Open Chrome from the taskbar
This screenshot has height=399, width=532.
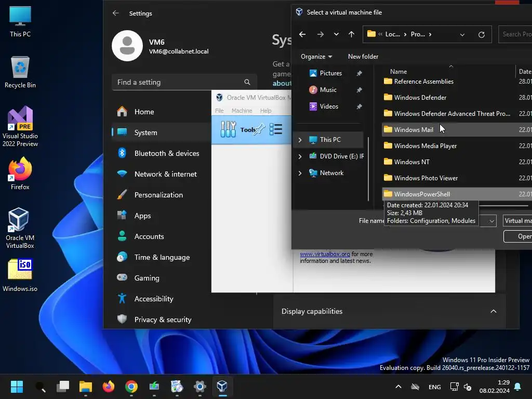[x=131, y=387]
